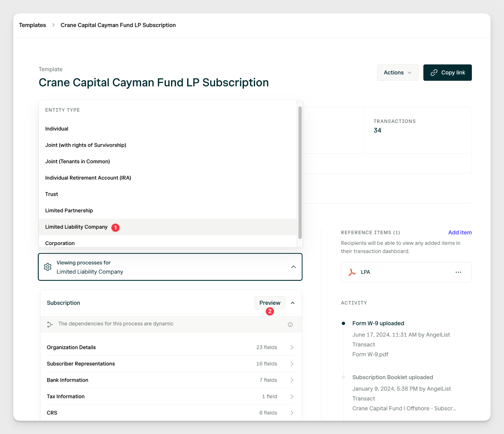Expand CRS section chevron
Image resolution: width=504 pixels, height=434 pixels.
pyautogui.click(x=292, y=413)
